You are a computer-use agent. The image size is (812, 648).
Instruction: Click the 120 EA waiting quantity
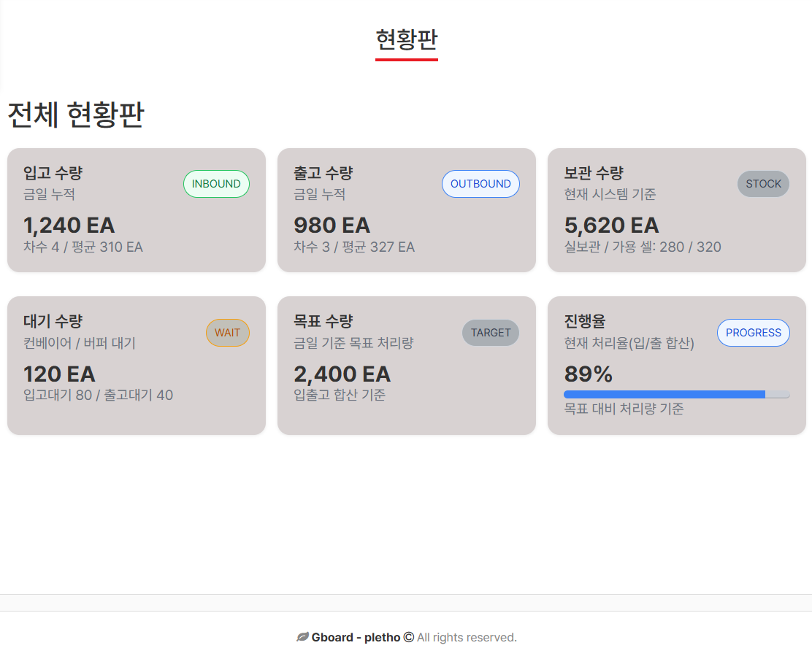tap(59, 374)
